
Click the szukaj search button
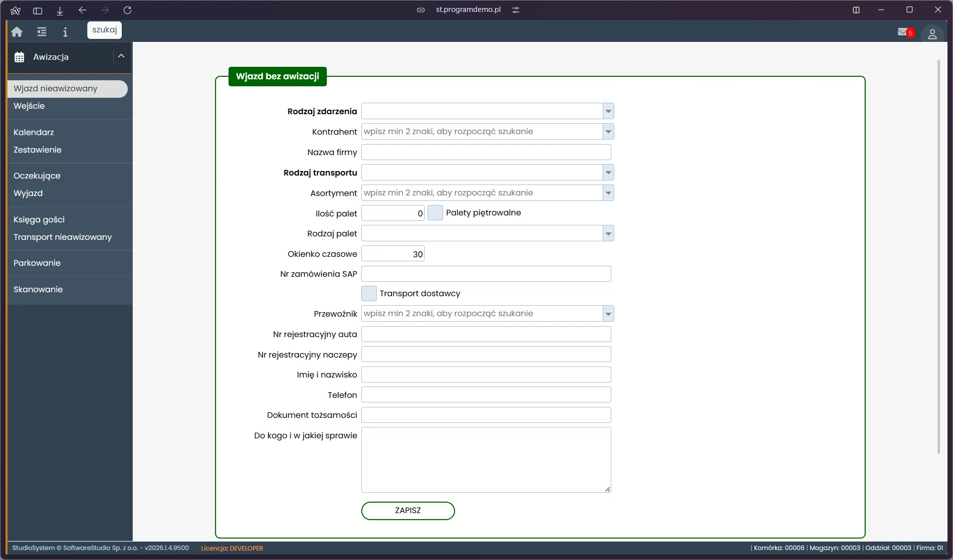pos(104,30)
